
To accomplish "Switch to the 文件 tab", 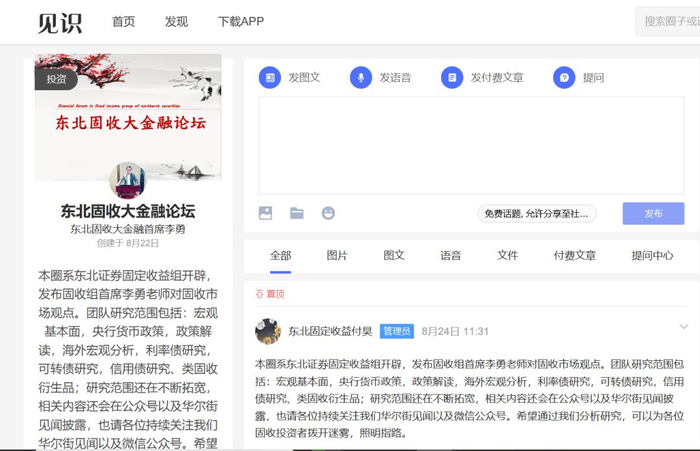I will pos(508,255).
